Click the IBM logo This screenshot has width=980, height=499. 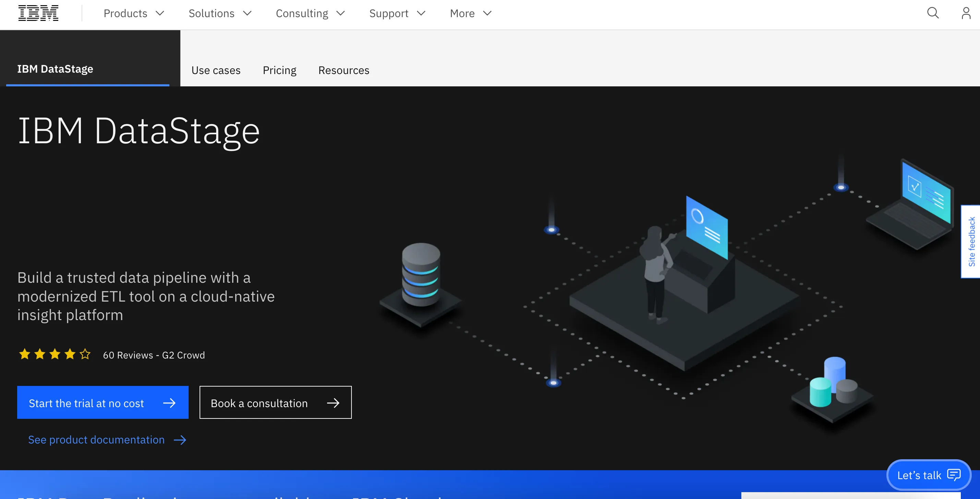(x=38, y=13)
